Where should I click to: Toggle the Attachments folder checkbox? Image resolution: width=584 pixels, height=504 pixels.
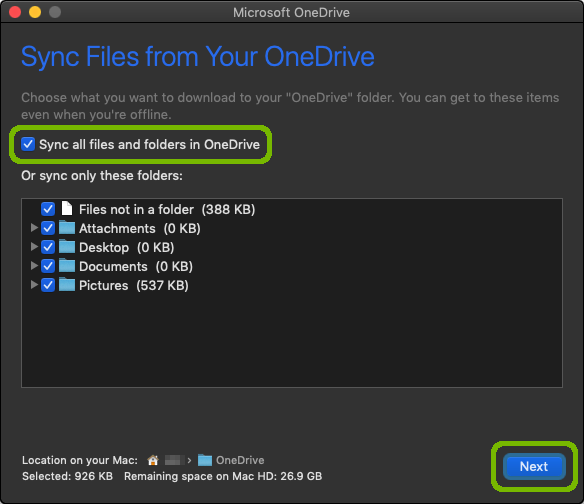tap(48, 228)
